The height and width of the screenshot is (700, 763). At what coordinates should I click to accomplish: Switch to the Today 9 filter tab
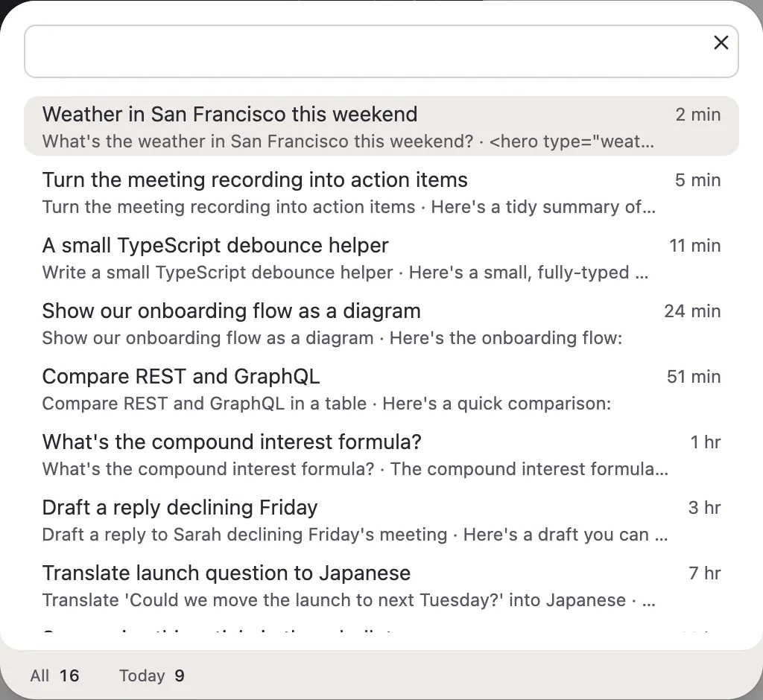[x=152, y=675]
